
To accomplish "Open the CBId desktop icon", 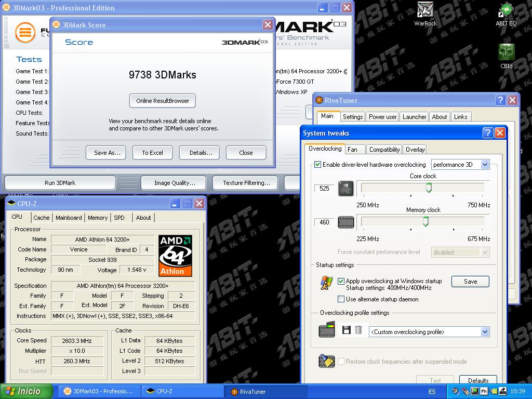I will pos(506,56).
